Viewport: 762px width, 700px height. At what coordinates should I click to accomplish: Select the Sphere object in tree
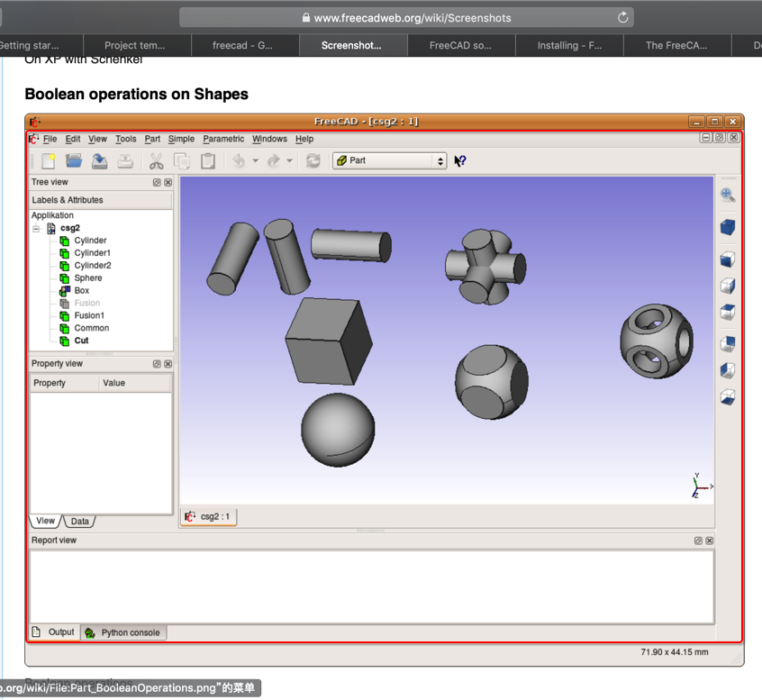(x=88, y=278)
